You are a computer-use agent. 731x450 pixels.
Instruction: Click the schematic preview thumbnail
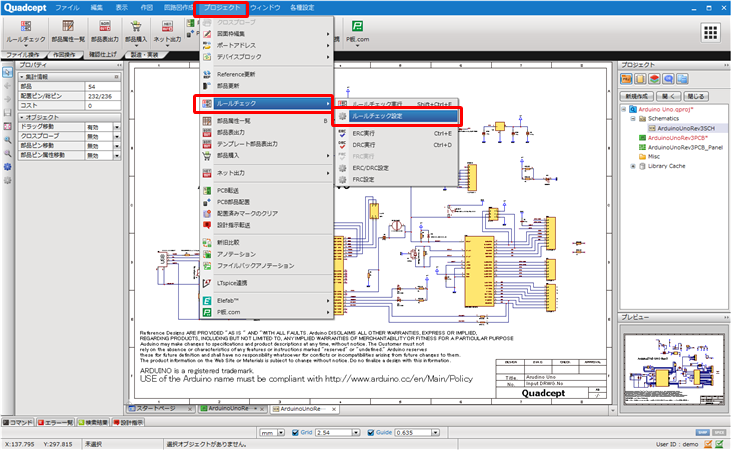pos(674,369)
